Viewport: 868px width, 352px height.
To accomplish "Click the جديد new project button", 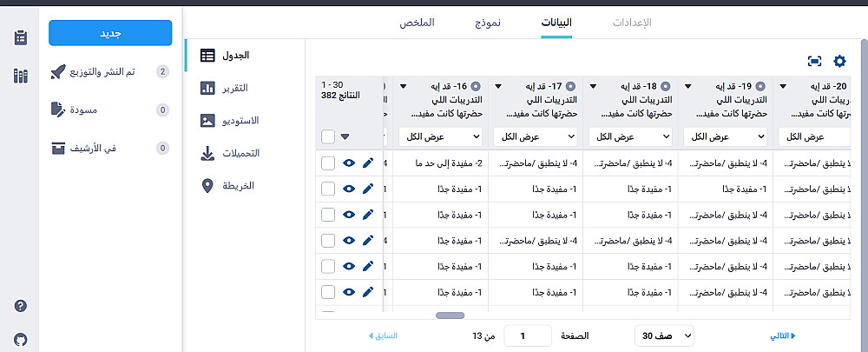I will [x=110, y=33].
